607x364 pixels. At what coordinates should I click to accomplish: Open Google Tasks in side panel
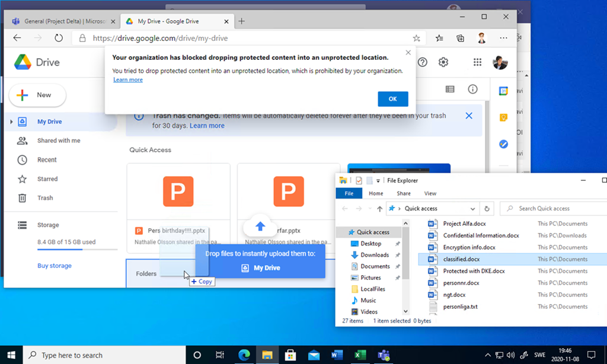pyautogui.click(x=503, y=144)
